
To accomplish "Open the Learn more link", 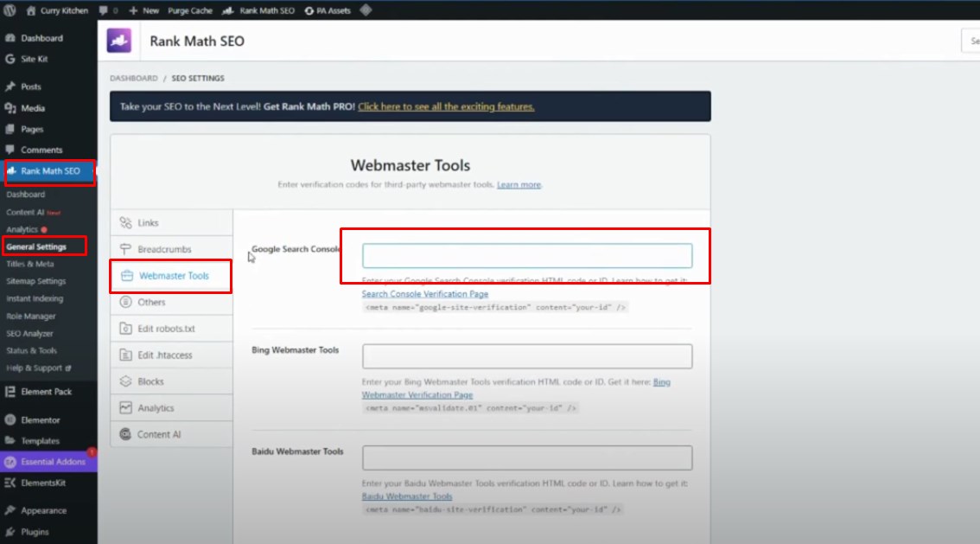I will [x=519, y=184].
